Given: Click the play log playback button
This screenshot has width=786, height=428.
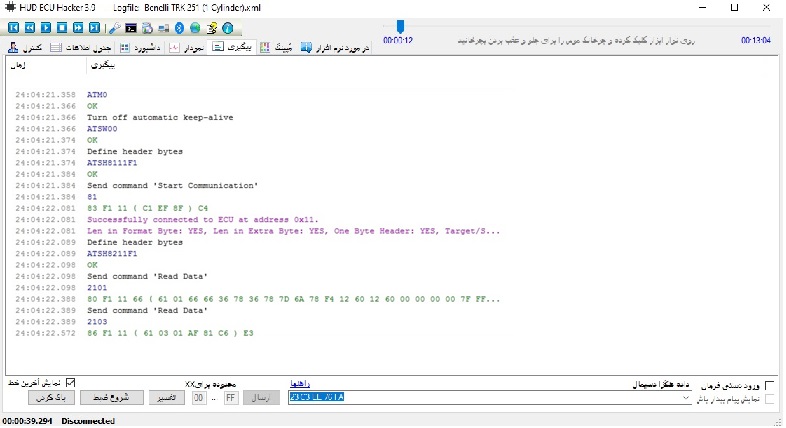Looking at the screenshot, I should pyautogui.click(x=46, y=28).
